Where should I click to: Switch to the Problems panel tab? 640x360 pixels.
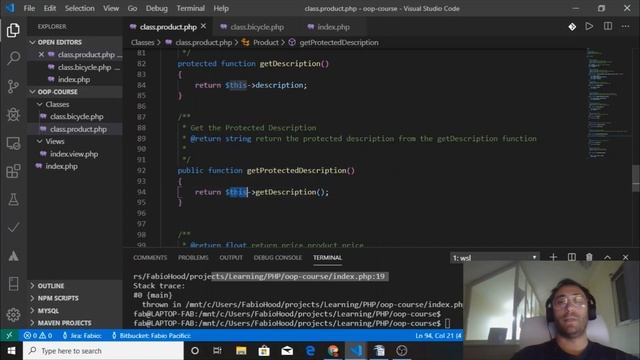tap(193, 258)
